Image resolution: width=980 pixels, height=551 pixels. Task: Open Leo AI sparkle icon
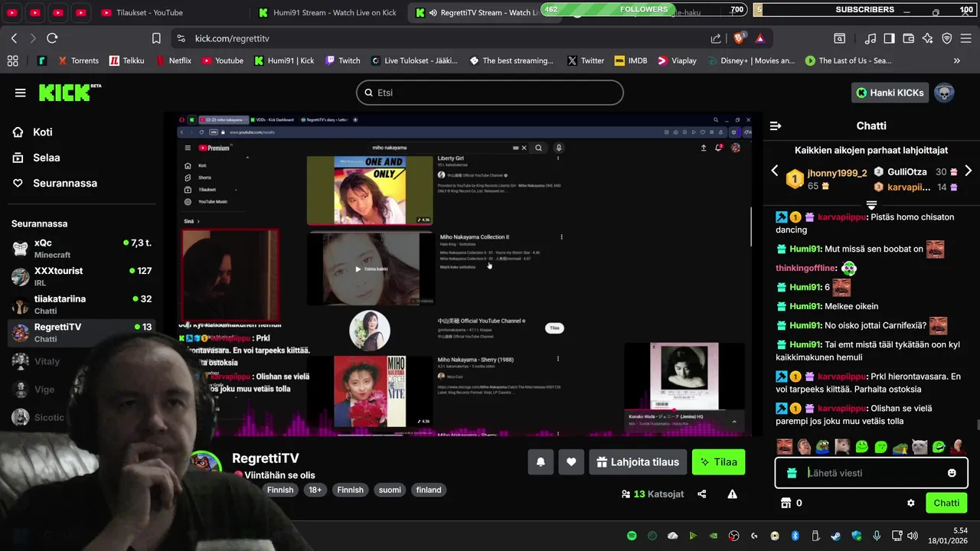927,38
